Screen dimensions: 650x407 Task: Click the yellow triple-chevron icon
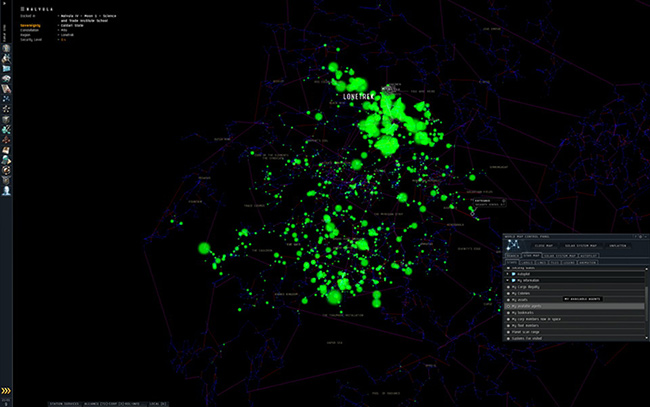pyautogui.click(x=6, y=391)
